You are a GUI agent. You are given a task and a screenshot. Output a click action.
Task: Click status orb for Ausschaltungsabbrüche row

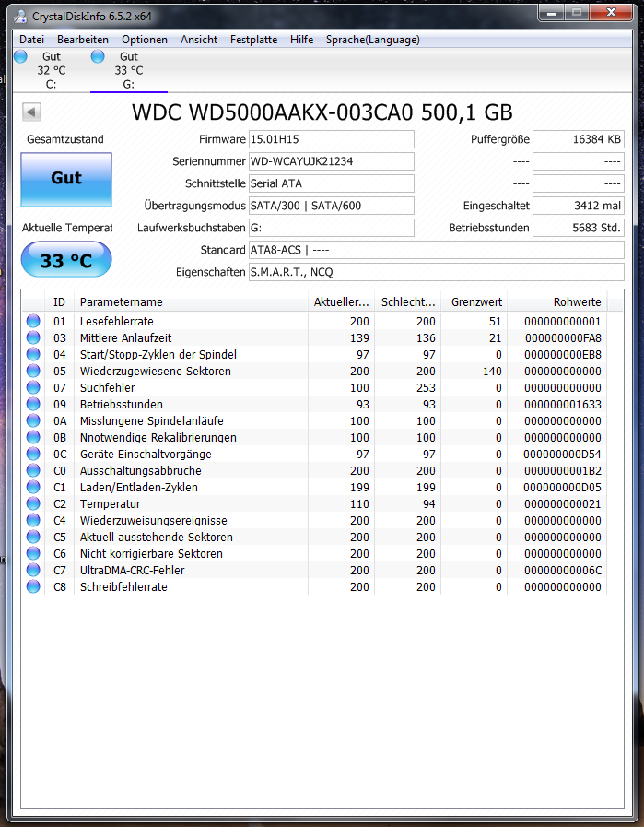pos(33,470)
